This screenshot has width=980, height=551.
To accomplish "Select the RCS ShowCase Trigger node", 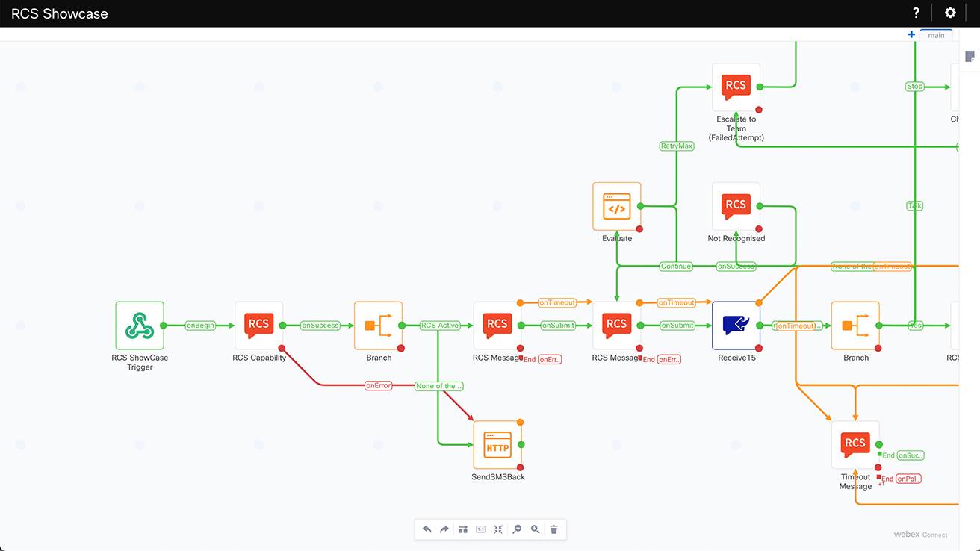I will coord(140,326).
